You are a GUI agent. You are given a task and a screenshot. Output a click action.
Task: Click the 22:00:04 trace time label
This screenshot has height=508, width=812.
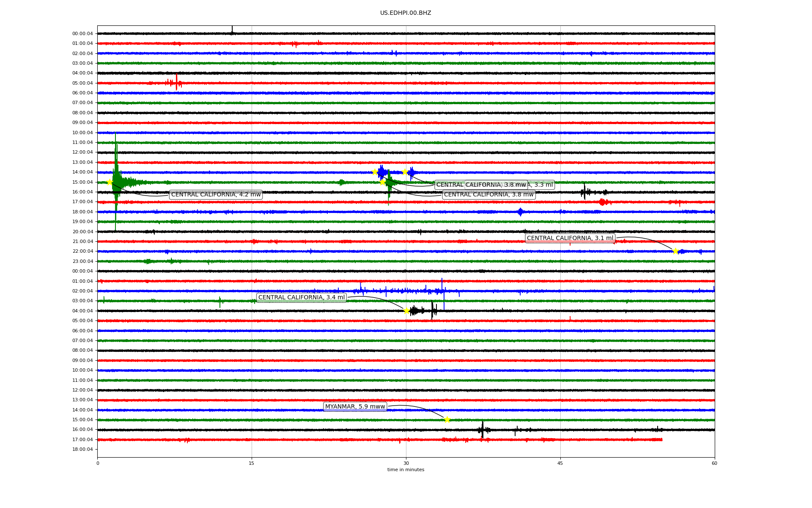coord(82,251)
